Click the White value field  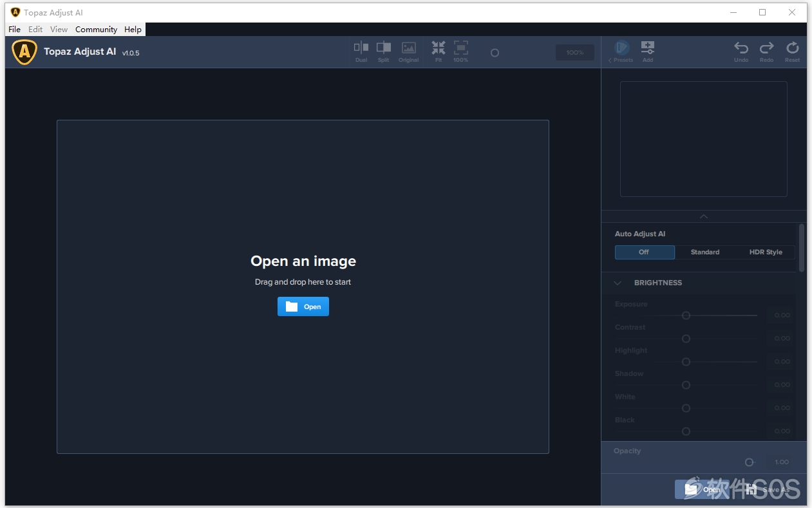click(780, 408)
